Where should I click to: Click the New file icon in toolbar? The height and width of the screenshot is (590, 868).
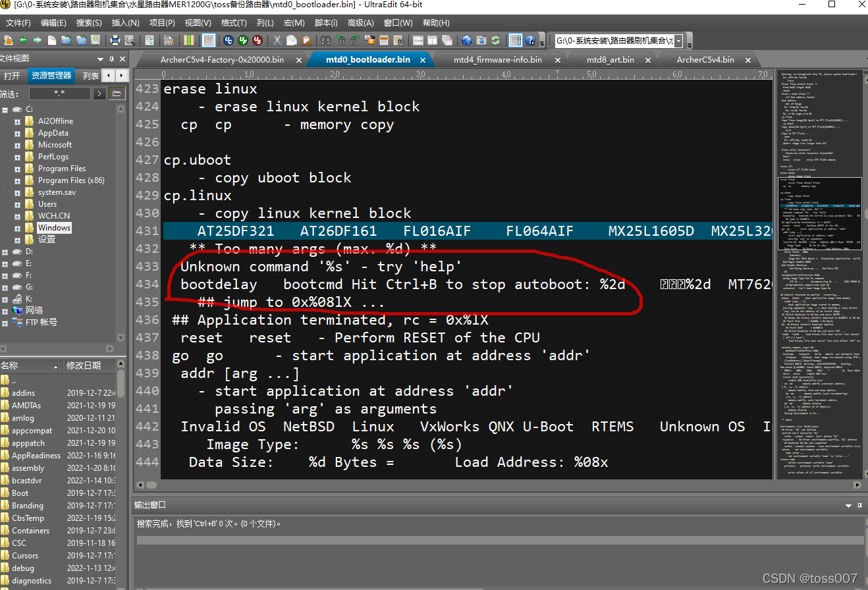click(x=51, y=40)
